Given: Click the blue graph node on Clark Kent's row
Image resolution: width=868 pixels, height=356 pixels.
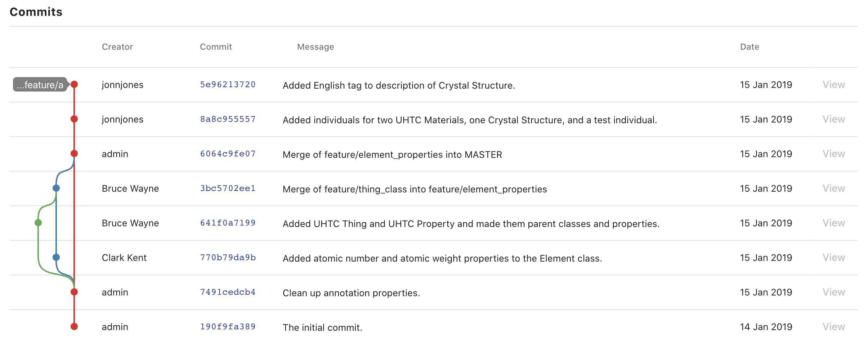Looking at the screenshot, I should 56,257.
